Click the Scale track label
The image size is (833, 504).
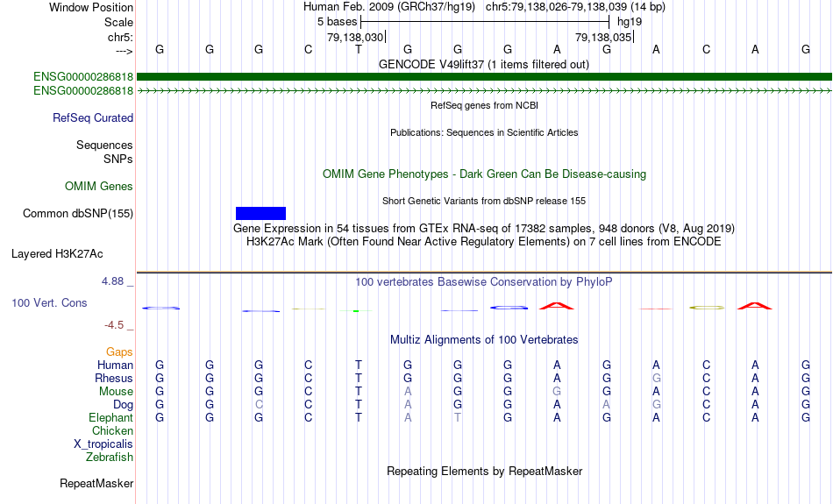click(119, 22)
